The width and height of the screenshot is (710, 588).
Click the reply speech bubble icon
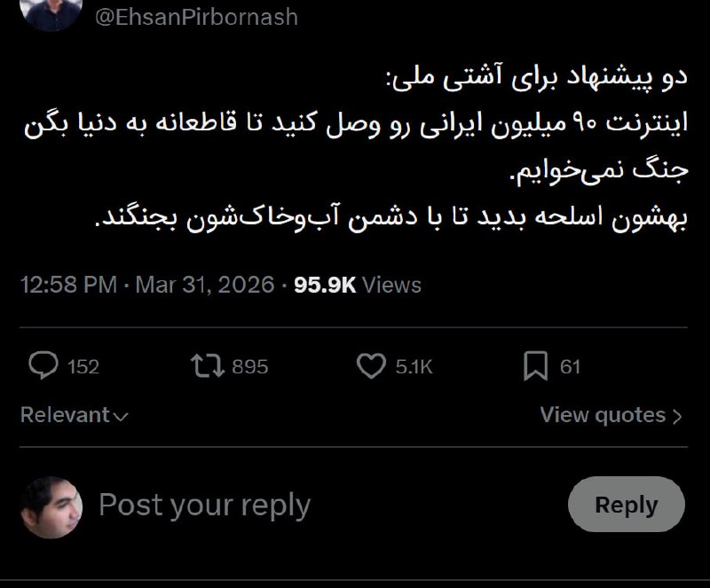pyautogui.click(x=43, y=365)
